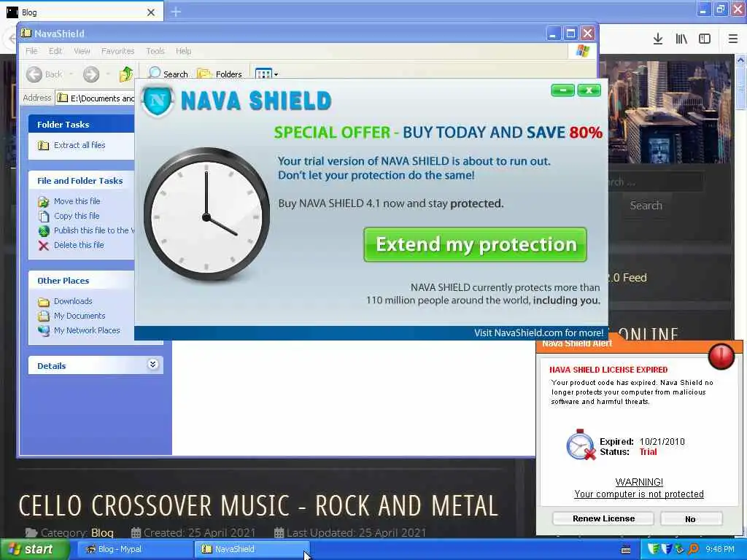The height and width of the screenshot is (560, 747).
Task: Click the Search toolbar button in explorer
Action: pos(168,74)
